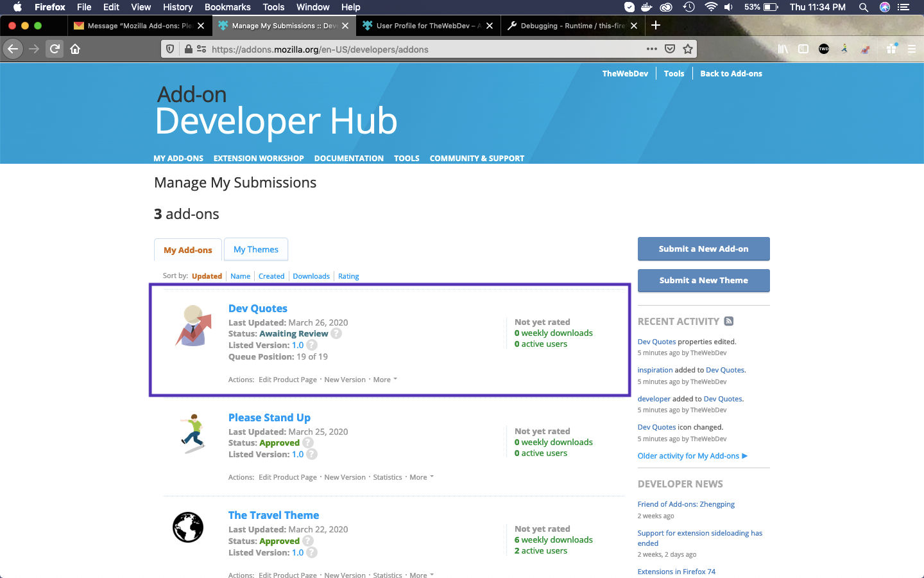Open Extension Workshop nav item

tap(259, 158)
